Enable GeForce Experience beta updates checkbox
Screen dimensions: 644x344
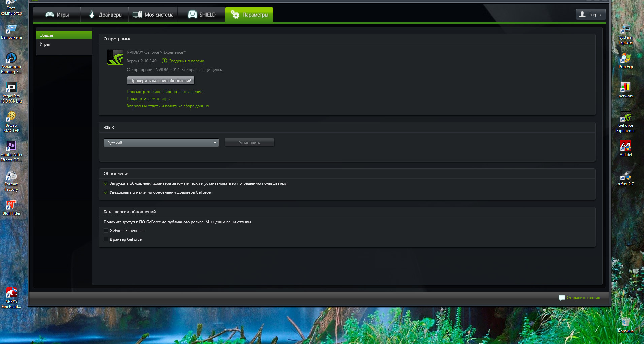click(x=106, y=231)
